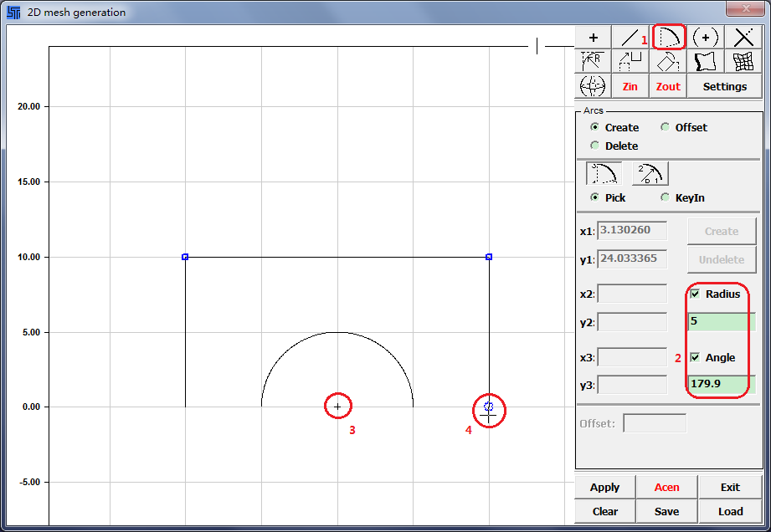771x532 pixels.
Task: Select the mesh grid generation tool
Action: [x=743, y=62]
